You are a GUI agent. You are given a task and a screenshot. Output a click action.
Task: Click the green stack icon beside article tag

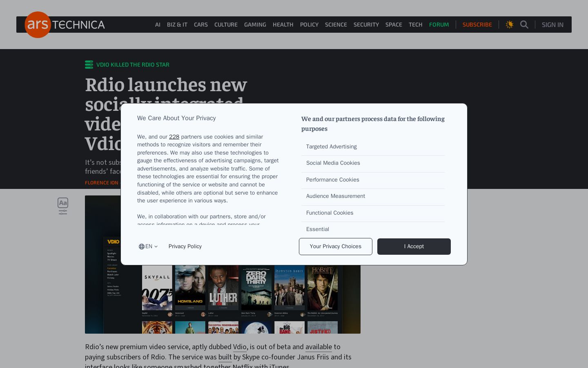[89, 65]
